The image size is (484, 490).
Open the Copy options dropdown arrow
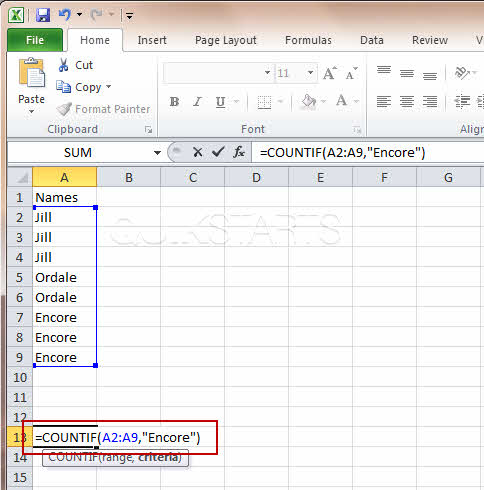pos(108,87)
